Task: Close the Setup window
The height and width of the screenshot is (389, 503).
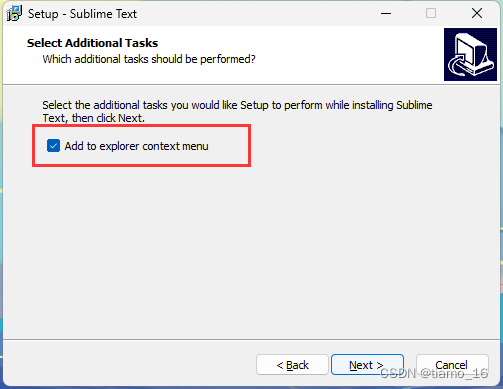Action: 477,13
